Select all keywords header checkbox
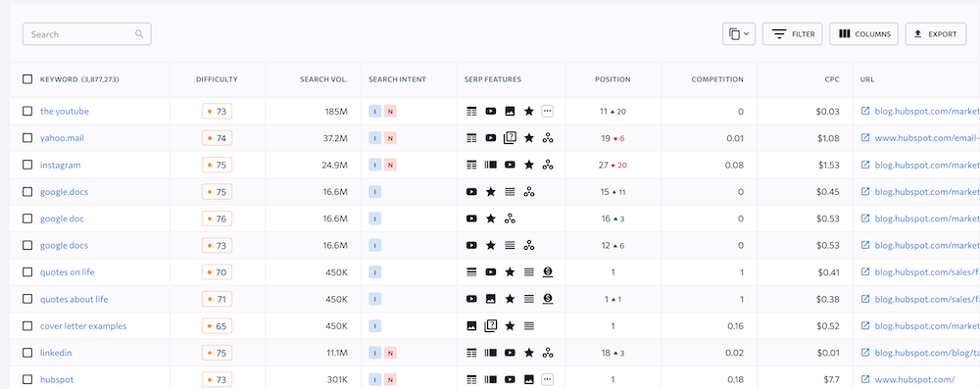This screenshot has width=980, height=389. 27,79
